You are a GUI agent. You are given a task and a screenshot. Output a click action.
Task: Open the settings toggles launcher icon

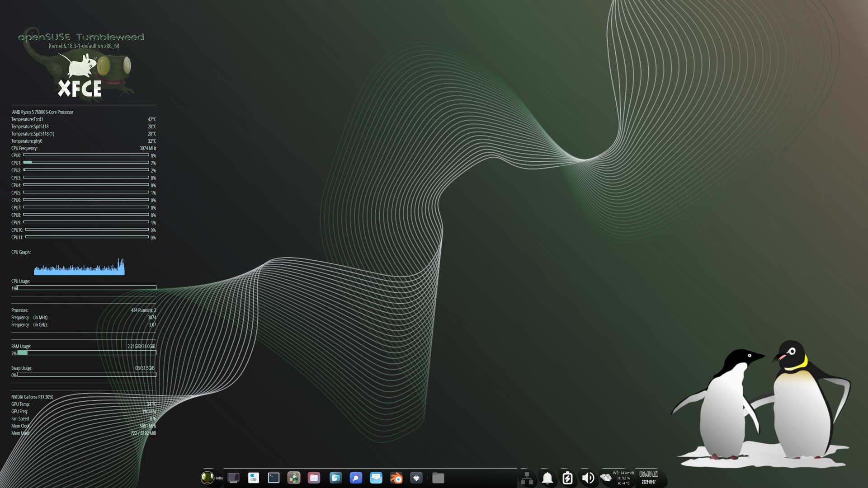254,478
